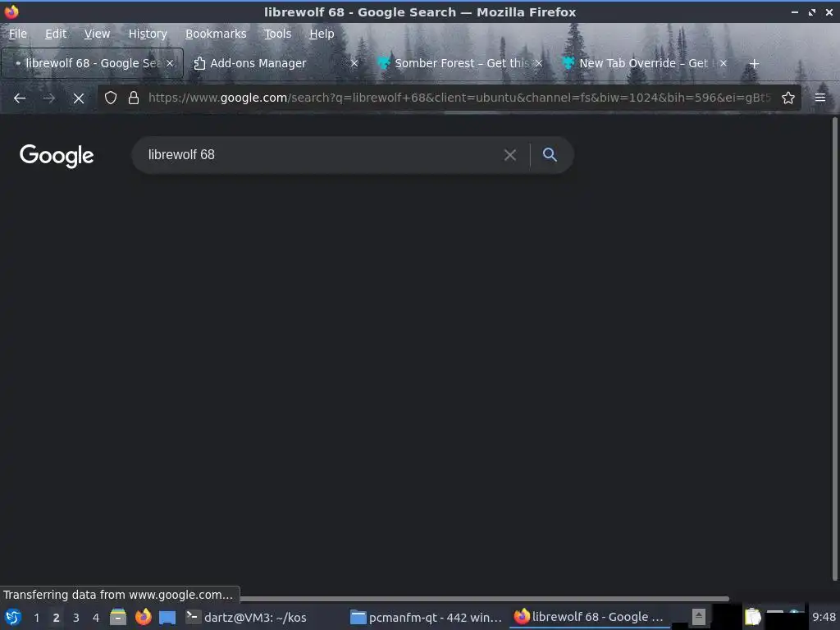
Task: Launch the file manager from taskbar
Action: point(118,617)
